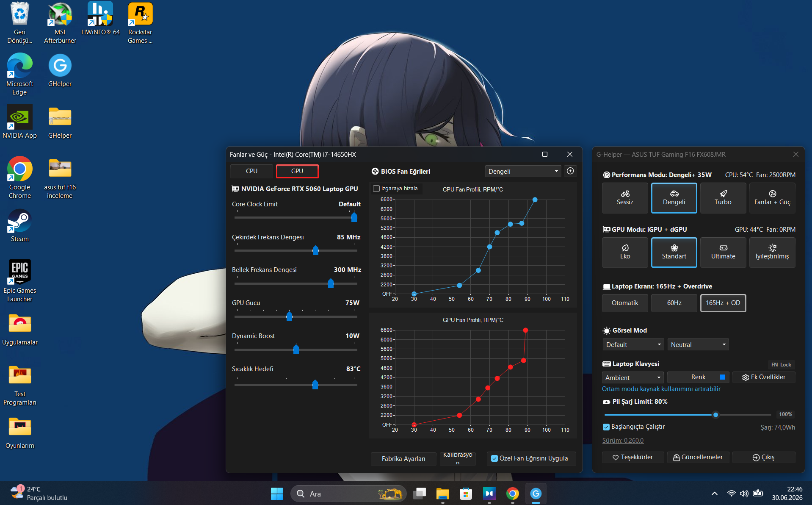Viewport: 812px width, 505px height.
Task: Open the Oyunlarım desktop folder
Action: 20,433
